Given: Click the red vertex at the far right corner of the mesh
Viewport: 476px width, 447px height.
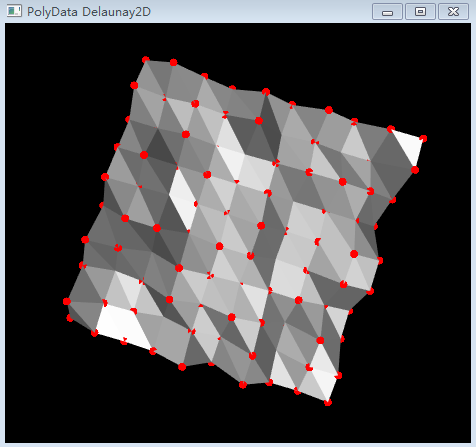Looking at the screenshot, I should point(423,138).
